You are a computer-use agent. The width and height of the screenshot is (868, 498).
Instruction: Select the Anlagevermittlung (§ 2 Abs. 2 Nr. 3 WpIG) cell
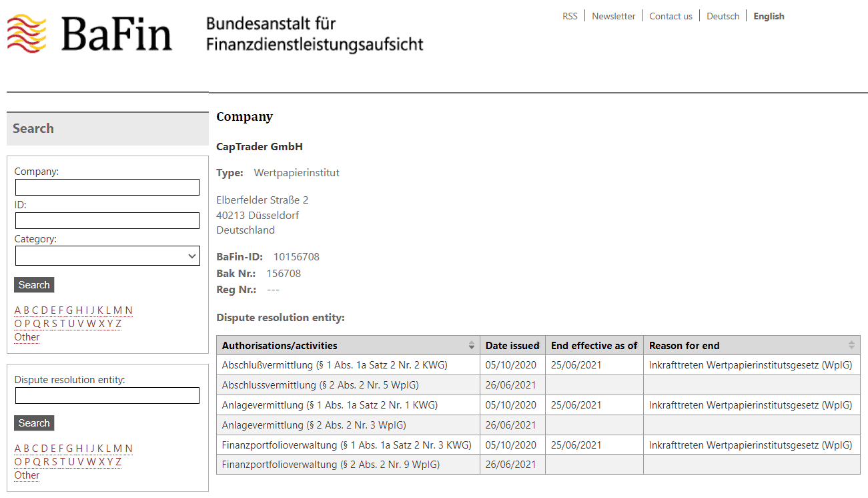pyautogui.click(x=348, y=425)
